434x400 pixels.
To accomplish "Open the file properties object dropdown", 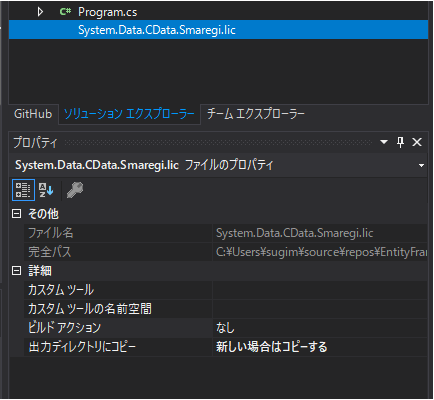I will point(421,165).
